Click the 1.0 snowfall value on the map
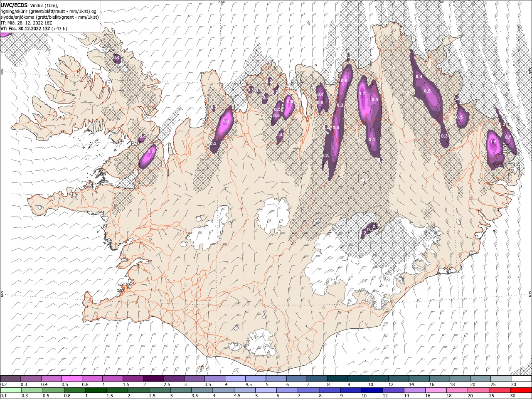The width and height of the screenshot is (532, 399). (x=226, y=122)
